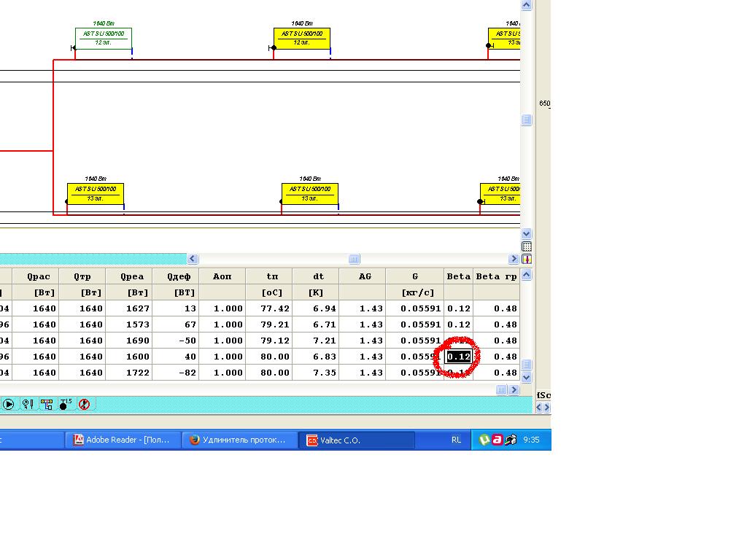Select the yellow radiator block labeled 12 эл.
The image size is (747, 560).
[301, 38]
